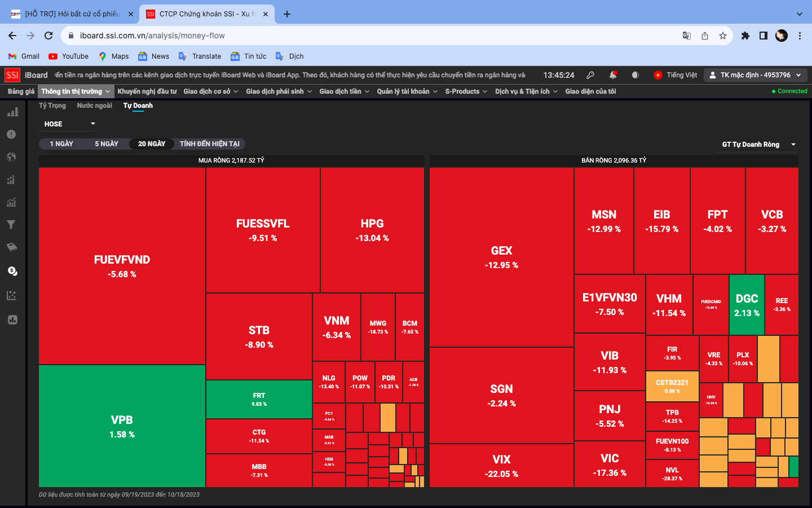This screenshot has height=508, width=812.
Task: Select the coin money-flow sidebar icon
Action: (12, 271)
